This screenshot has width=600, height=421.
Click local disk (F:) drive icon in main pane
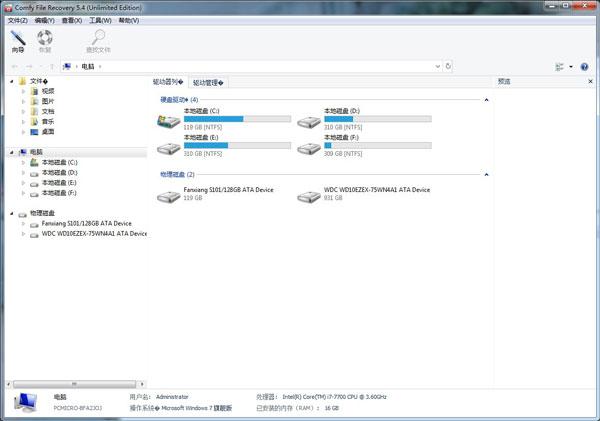(309, 148)
